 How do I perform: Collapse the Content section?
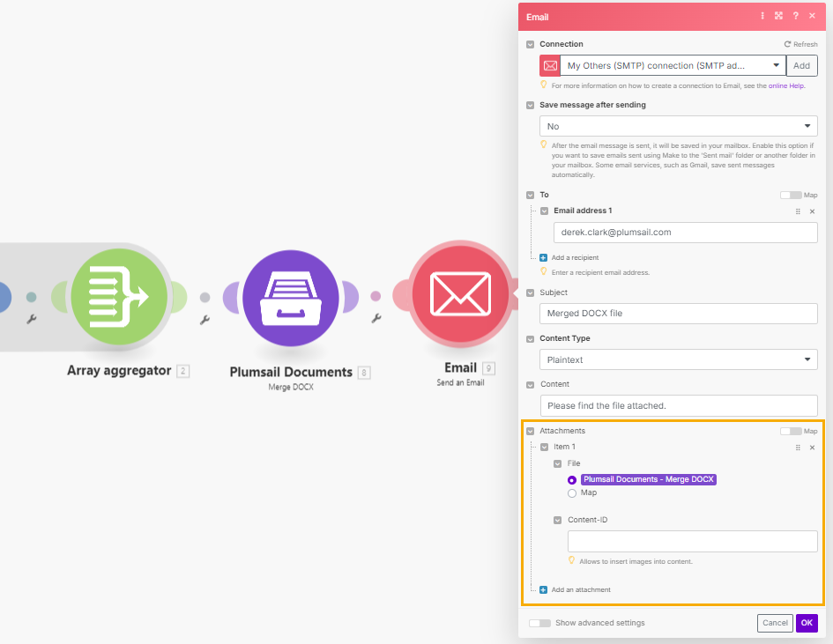click(530, 384)
